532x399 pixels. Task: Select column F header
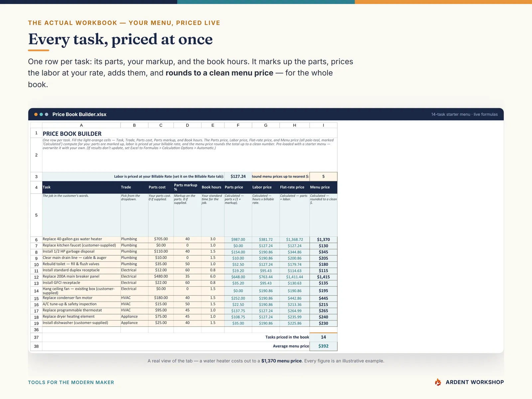click(x=238, y=125)
